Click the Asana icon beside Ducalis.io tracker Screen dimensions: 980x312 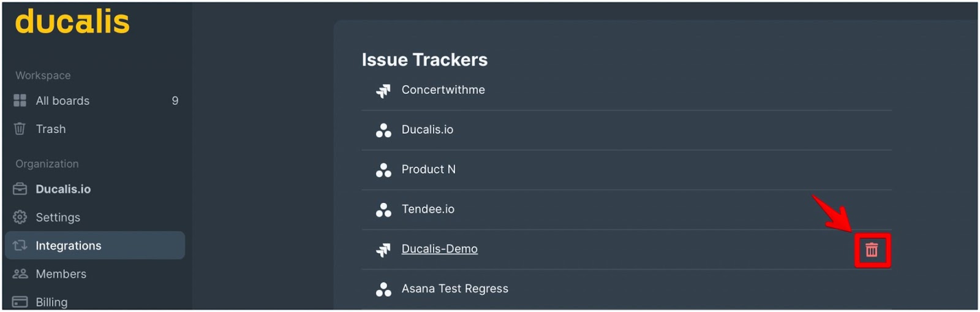(x=383, y=131)
